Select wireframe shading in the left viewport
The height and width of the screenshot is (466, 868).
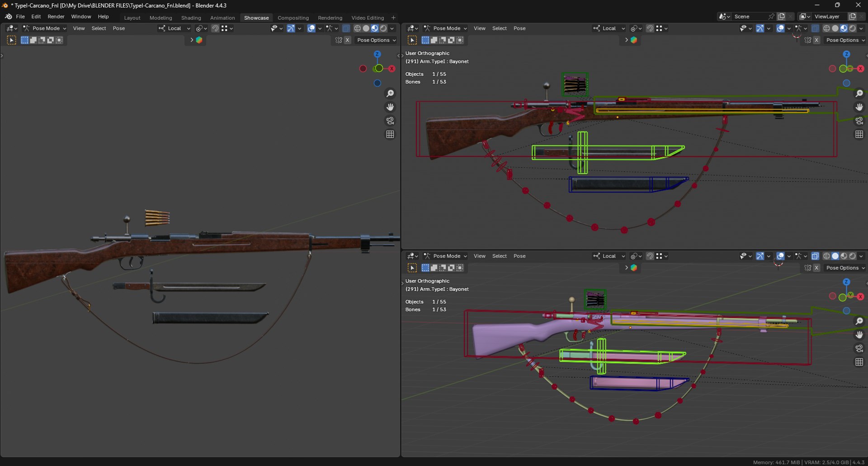coord(357,28)
